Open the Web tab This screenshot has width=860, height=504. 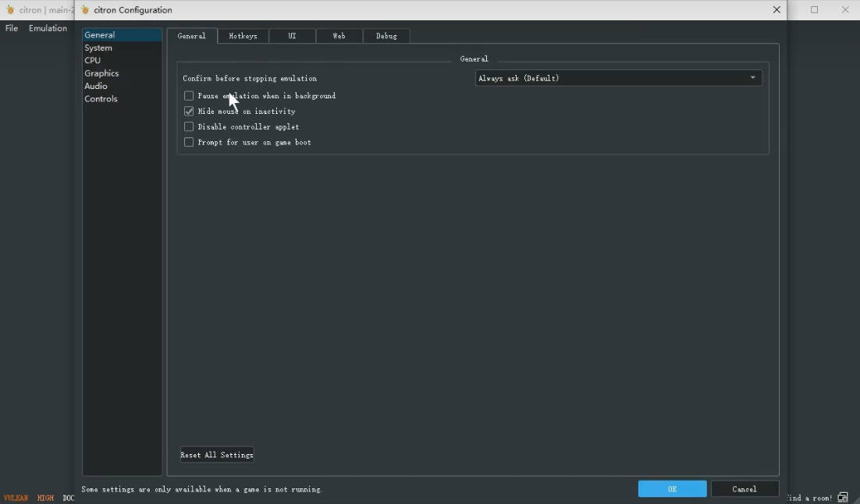[339, 36]
